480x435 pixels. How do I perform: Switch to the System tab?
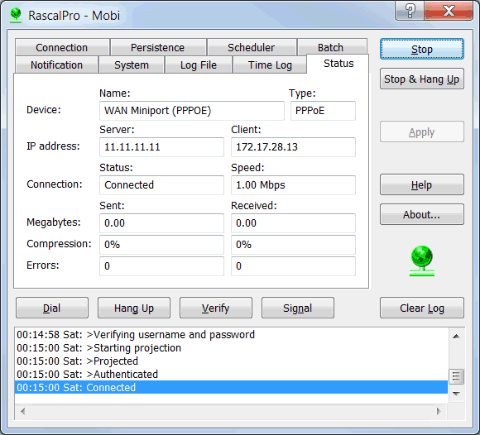(x=132, y=65)
